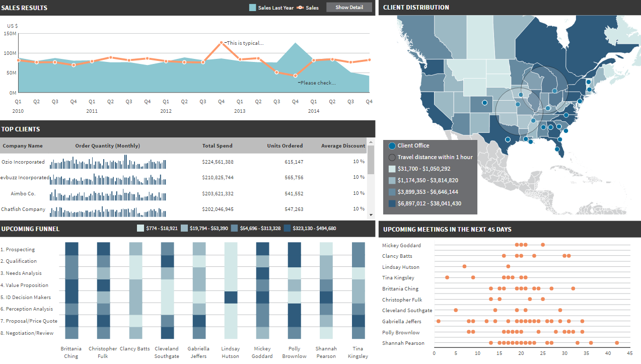Image resolution: width=641 pixels, height=364 pixels.
Task: Select the $6,897,012 - $38,041,430 legend swatch
Action: [392, 203]
